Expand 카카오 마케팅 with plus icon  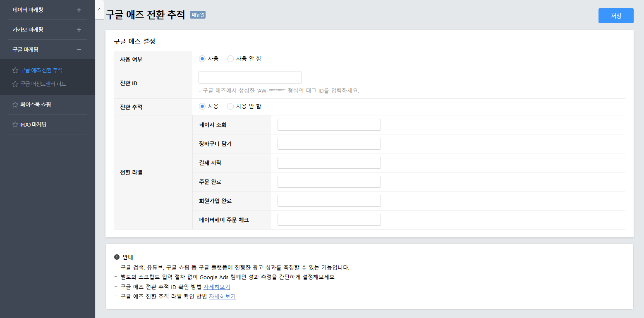(x=79, y=30)
